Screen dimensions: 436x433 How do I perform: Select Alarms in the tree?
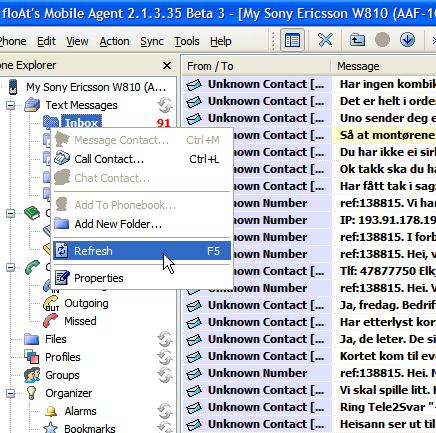point(80,411)
